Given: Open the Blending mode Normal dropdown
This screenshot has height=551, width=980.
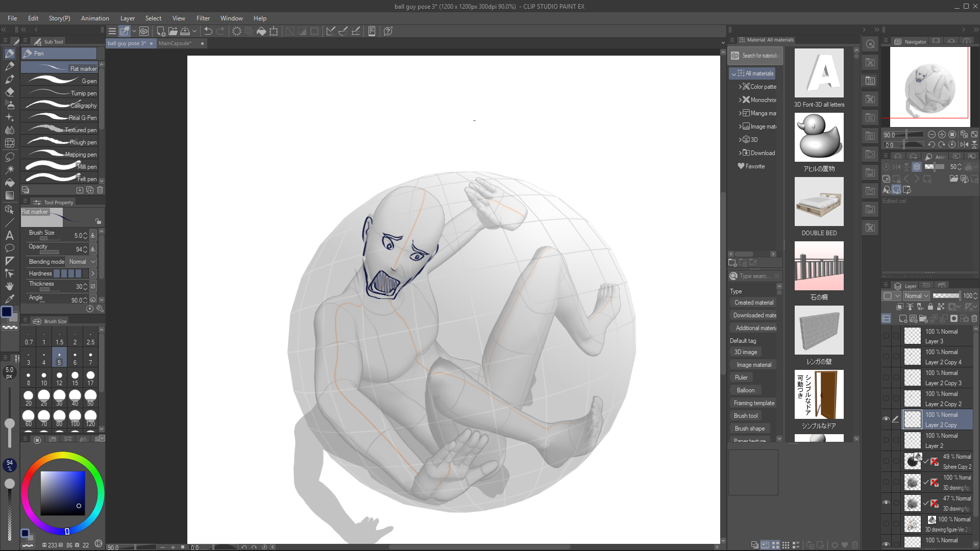Looking at the screenshot, I should (x=82, y=262).
